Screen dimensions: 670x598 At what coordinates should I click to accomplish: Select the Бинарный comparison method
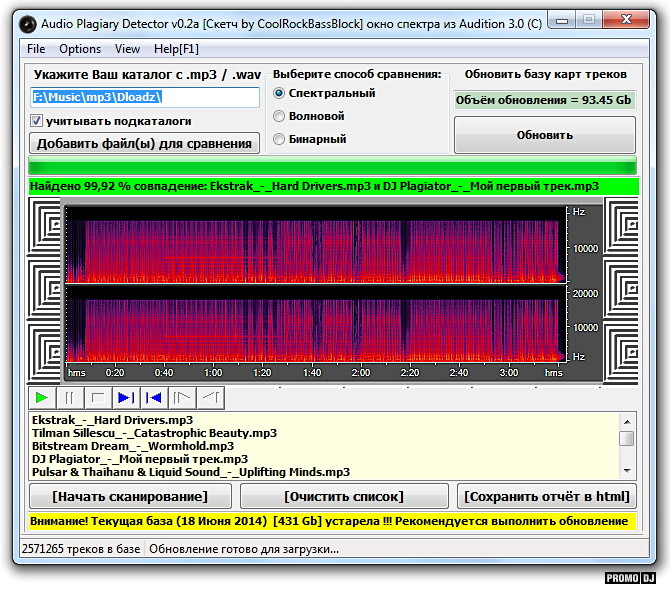(x=279, y=139)
